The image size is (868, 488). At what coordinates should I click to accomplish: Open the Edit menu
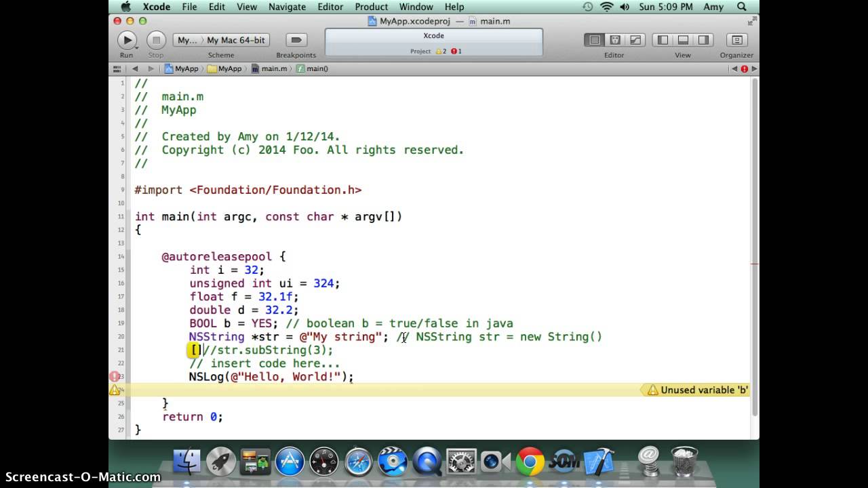coord(217,7)
